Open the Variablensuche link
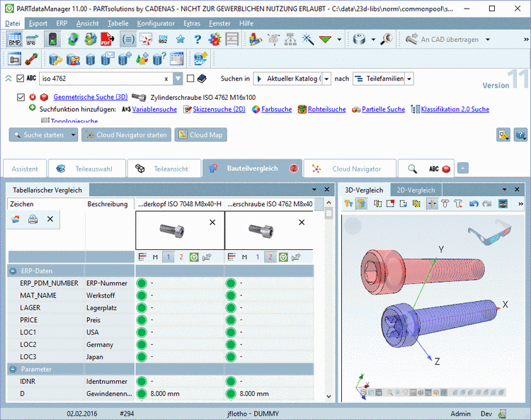The image size is (531, 420). click(154, 109)
